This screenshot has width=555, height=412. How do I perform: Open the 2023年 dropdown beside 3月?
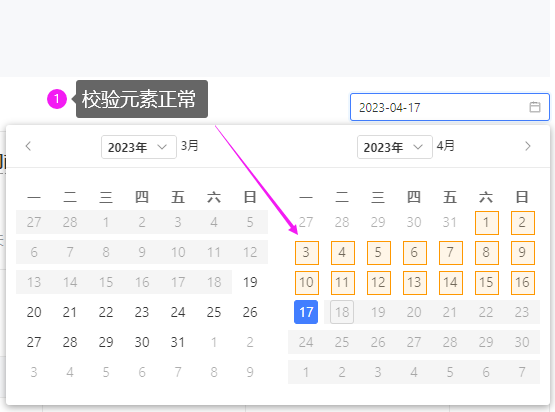point(139,147)
